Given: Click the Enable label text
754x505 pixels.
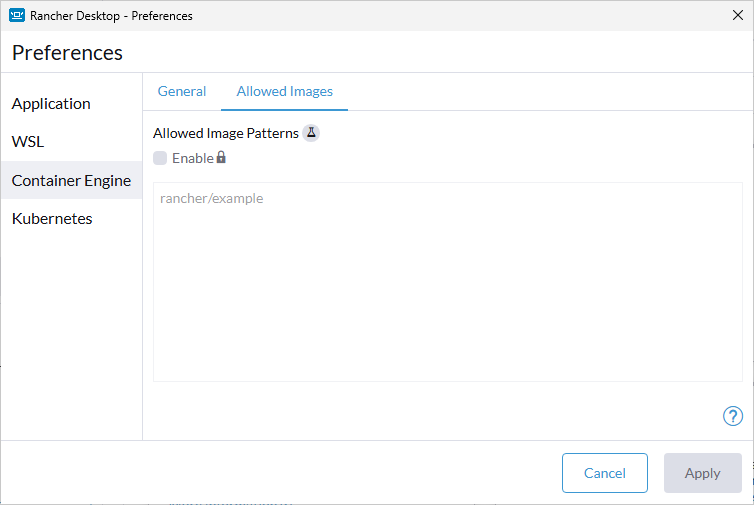Looking at the screenshot, I should tap(192, 158).
